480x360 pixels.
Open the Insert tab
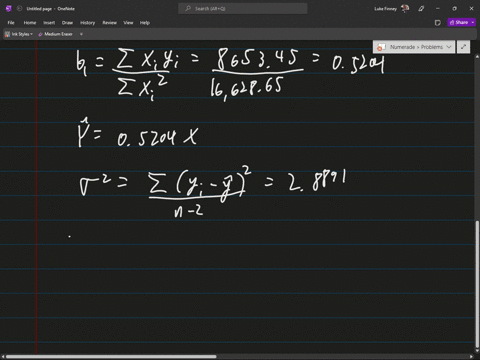coord(49,23)
